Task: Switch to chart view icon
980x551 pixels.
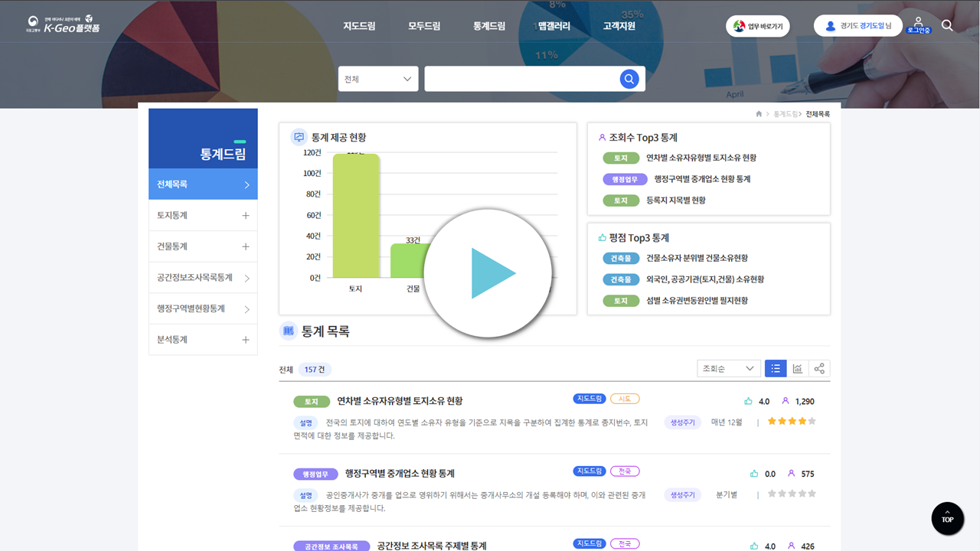Action: pos(797,369)
